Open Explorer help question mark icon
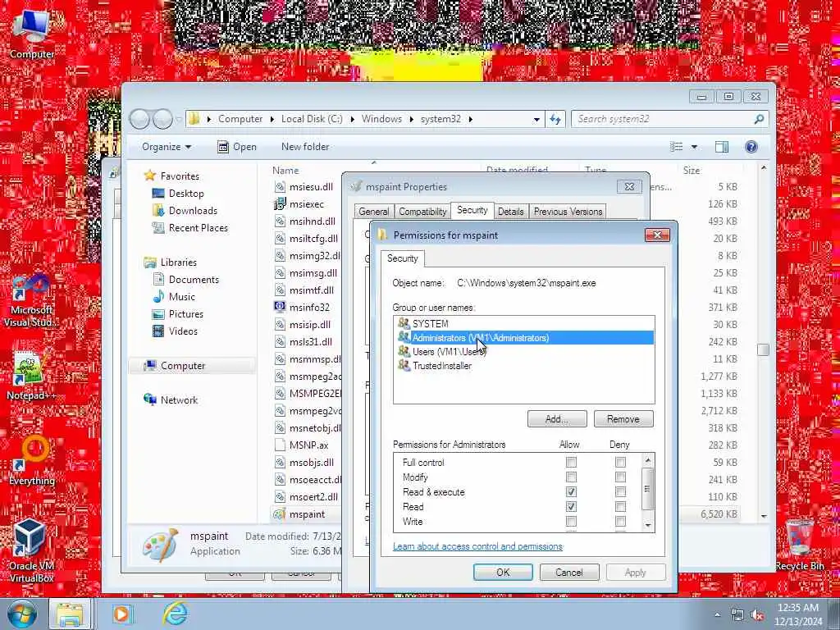840x630 pixels. click(751, 147)
